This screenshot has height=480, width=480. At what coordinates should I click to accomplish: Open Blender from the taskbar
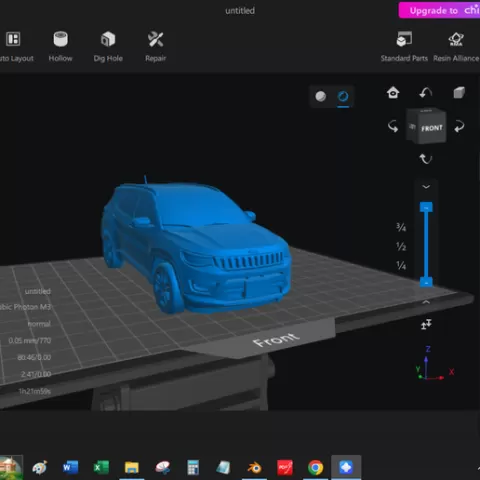(x=254, y=467)
